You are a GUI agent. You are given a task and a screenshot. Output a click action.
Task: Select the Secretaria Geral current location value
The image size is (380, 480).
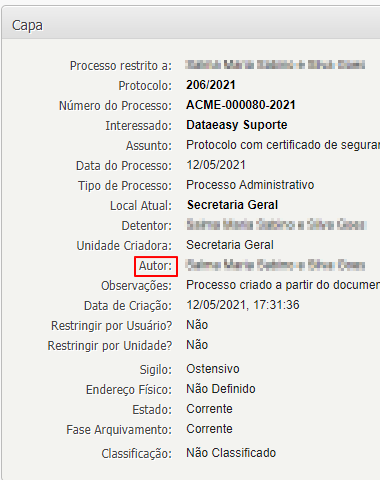[232, 205]
